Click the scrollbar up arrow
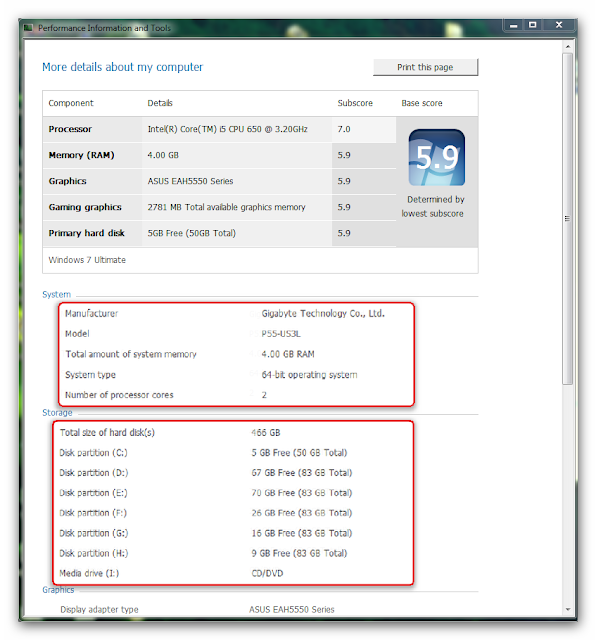Image resolution: width=596 pixels, height=640 pixels. click(x=567, y=47)
